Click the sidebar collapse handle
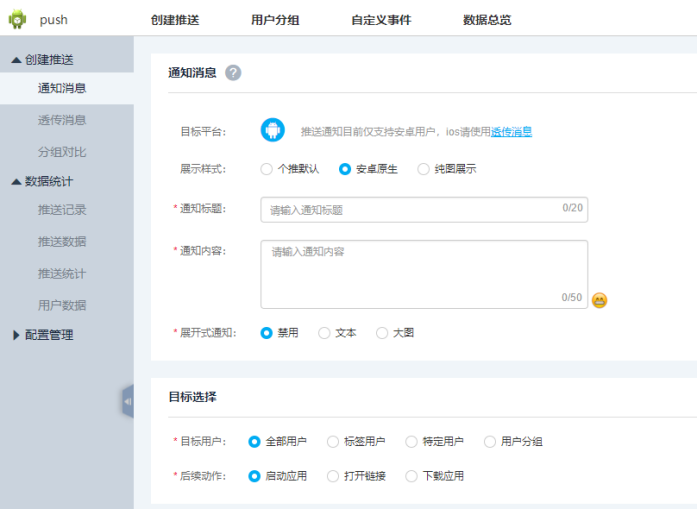 pyautogui.click(x=128, y=401)
